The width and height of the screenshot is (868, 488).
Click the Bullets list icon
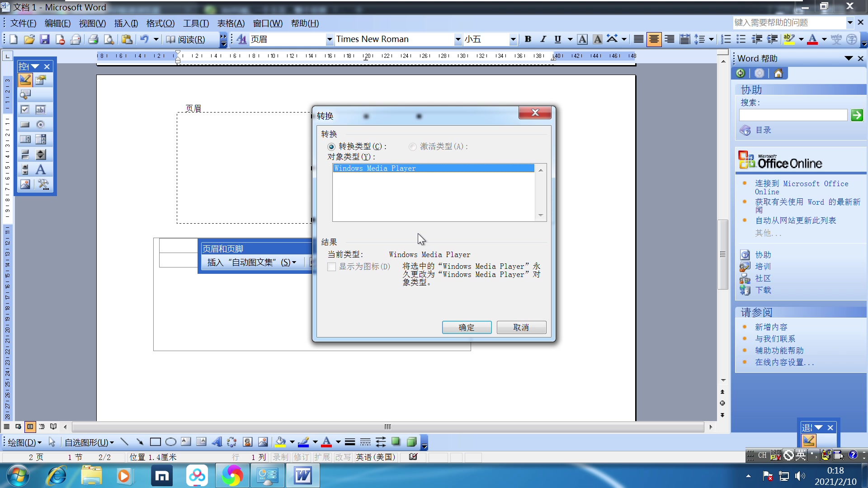point(741,39)
